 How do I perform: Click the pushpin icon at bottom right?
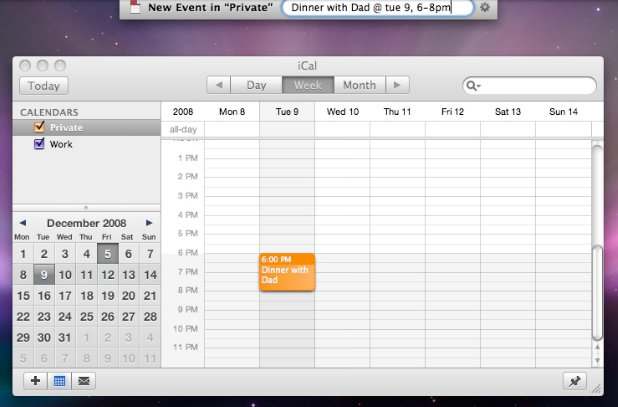[574, 381]
